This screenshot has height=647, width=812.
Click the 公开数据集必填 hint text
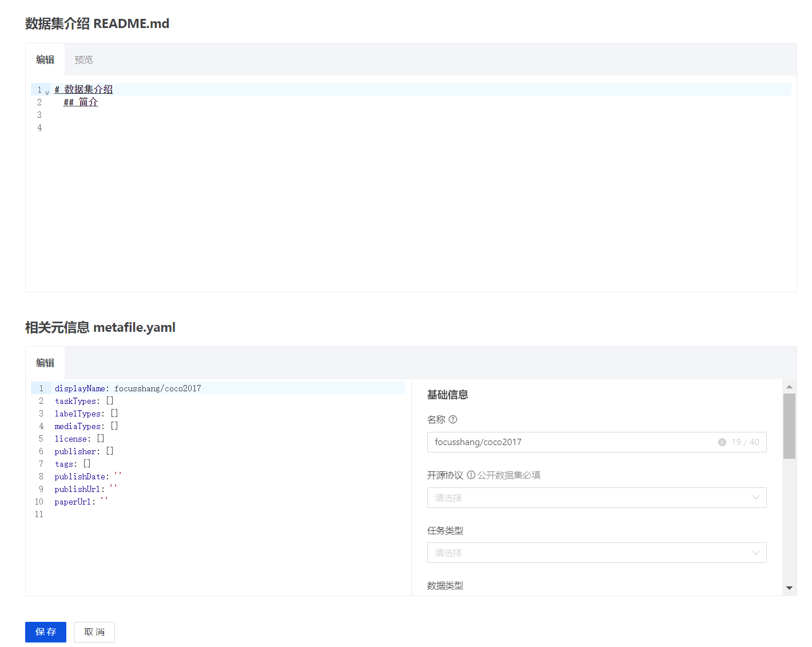pos(509,475)
